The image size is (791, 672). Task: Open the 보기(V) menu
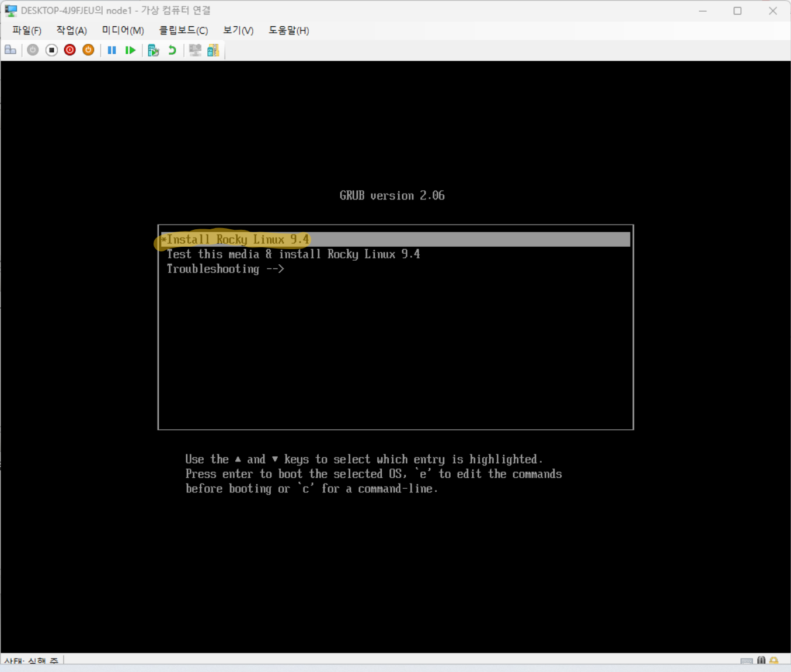(x=238, y=30)
